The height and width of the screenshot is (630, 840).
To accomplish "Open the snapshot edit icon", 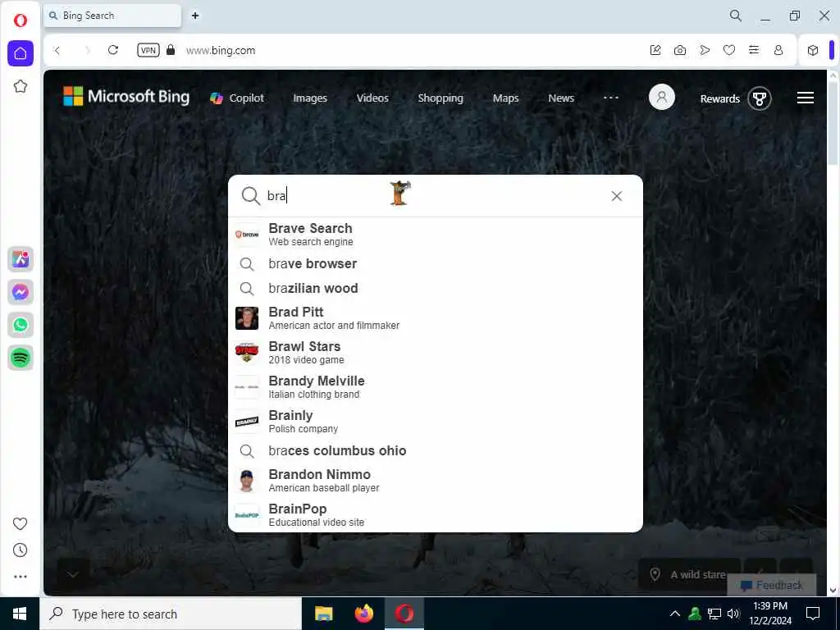I will [655, 50].
